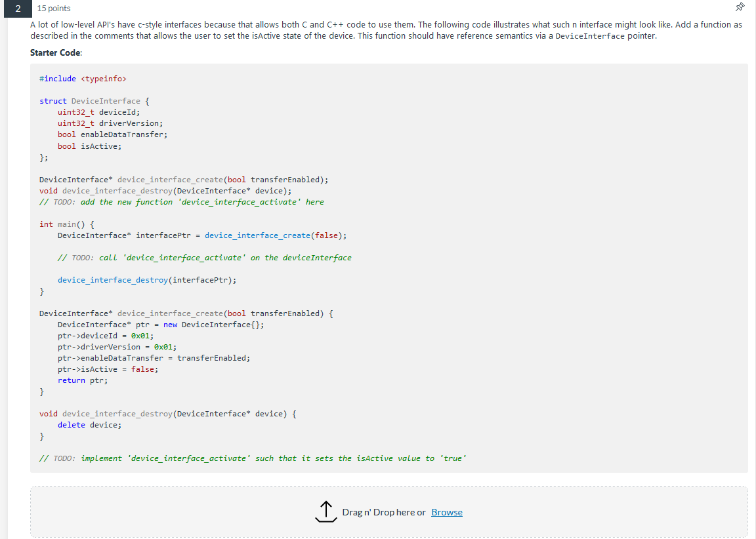Viewport: 756px width, 539px height.
Task: Open the Browse file link
Action: (x=446, y=512)
